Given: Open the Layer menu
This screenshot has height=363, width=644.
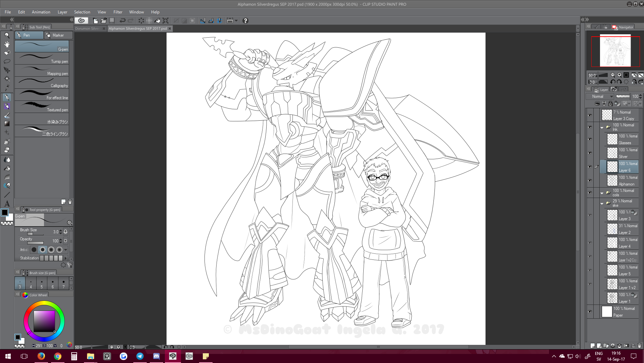Looking at the screenshot, I should [x=62, y=12].
